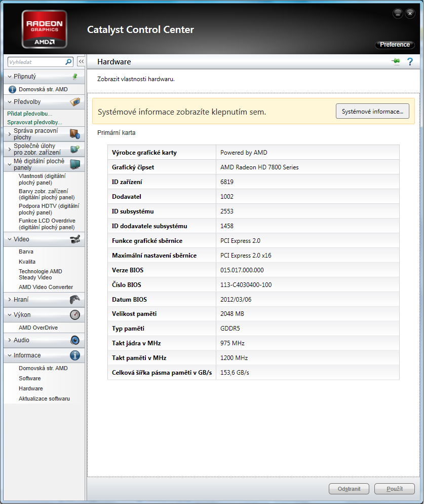Click the value AMD Radeon HD 7800 Series
The height and width of the screenshot is (504, 424).
click(x=259, y=167)
